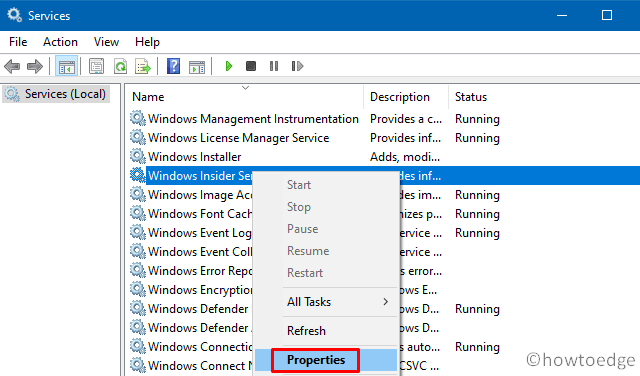
Task: Select Windows Management Instrumentation service
Action: (253, 119)
